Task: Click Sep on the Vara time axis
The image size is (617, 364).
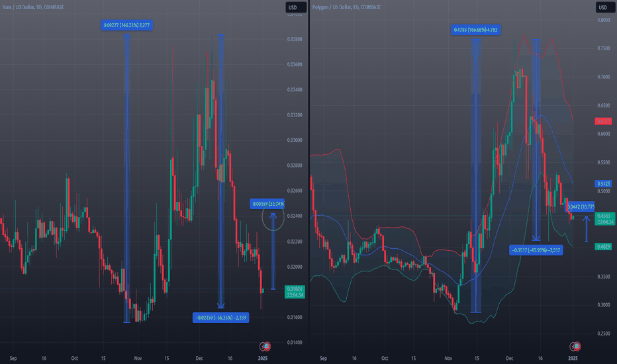Action: (13, 359)
